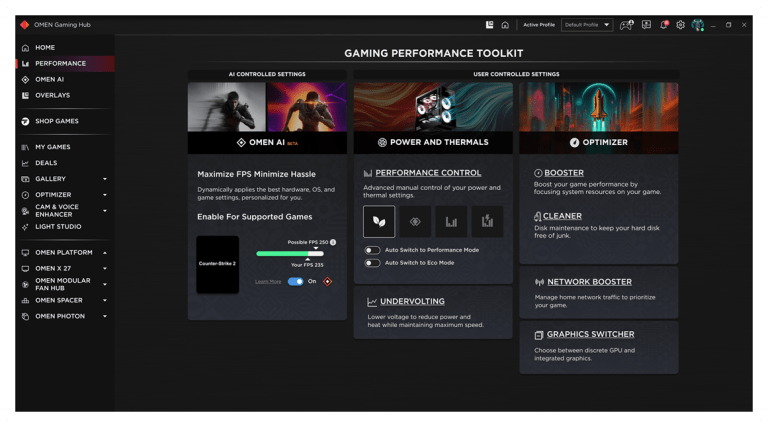Click the My Games sidebar icon
This screenshot has width=768, height=427.
coord(25,147)
